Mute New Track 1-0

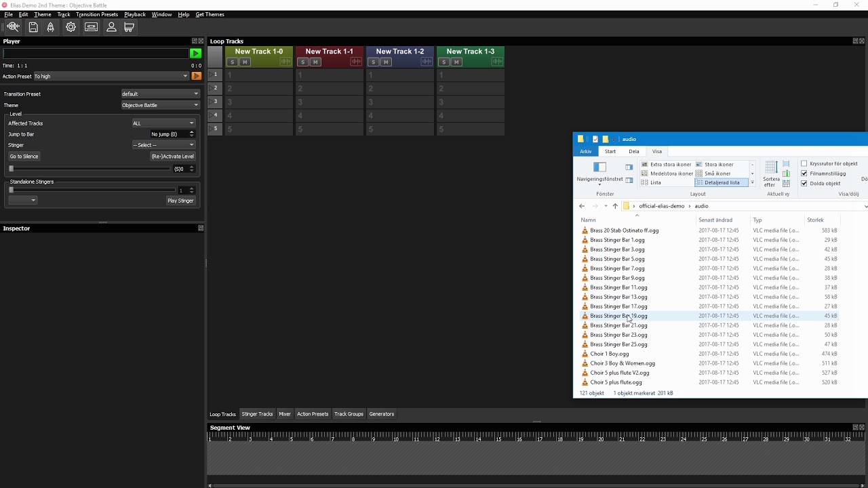[x=245, y=62]
